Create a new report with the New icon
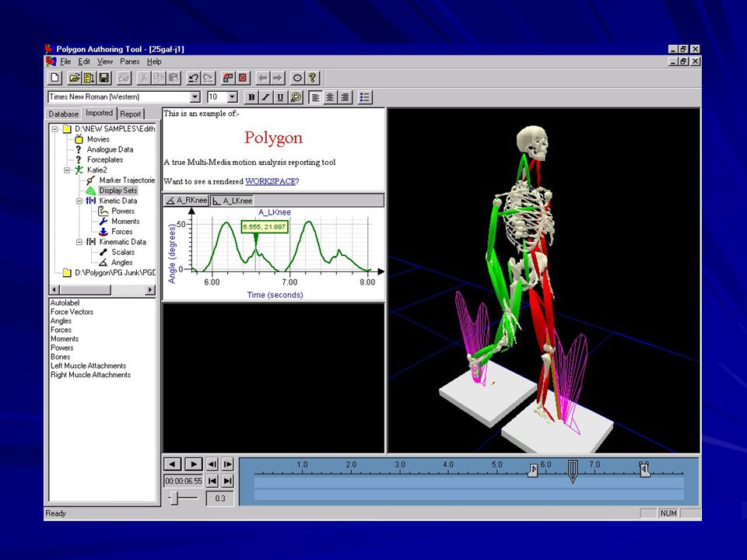 [55, 78]
